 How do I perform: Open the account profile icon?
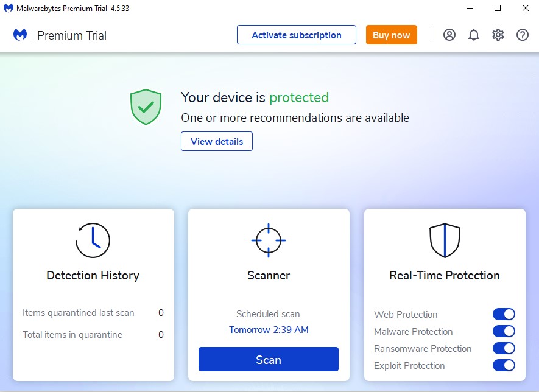[449, 35]
